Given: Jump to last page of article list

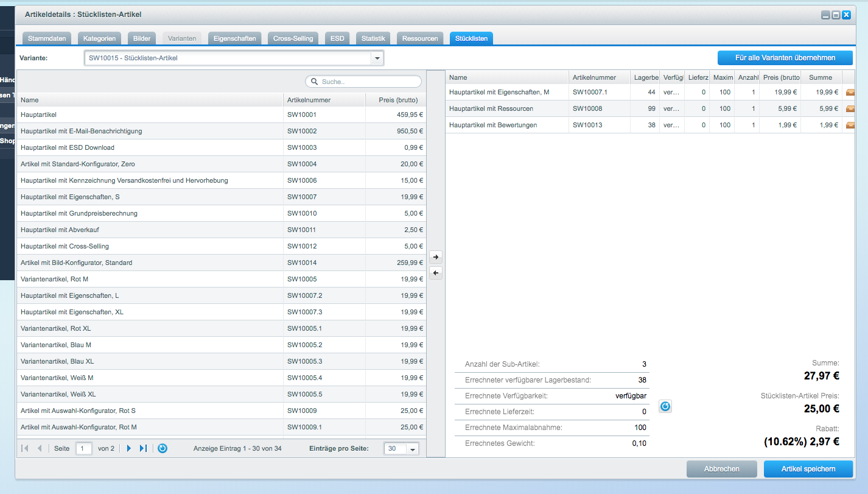Looking at the screenshot, I should pos(143,448).
